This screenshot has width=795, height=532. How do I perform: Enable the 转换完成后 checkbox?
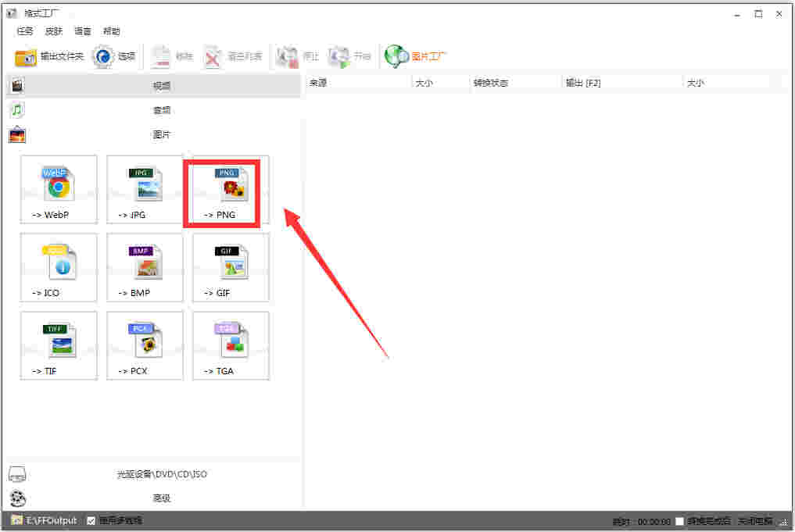pyautogui.click(x=680, y=521)
